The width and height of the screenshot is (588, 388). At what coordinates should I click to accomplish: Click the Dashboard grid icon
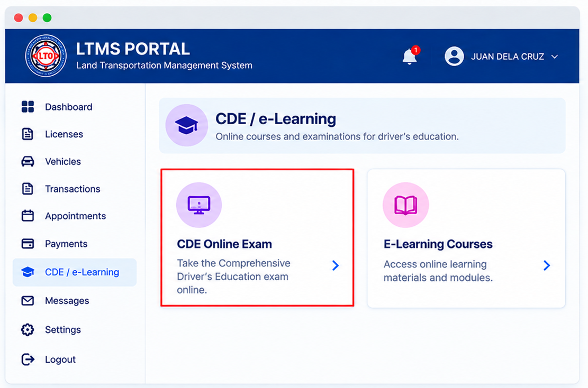28,107
